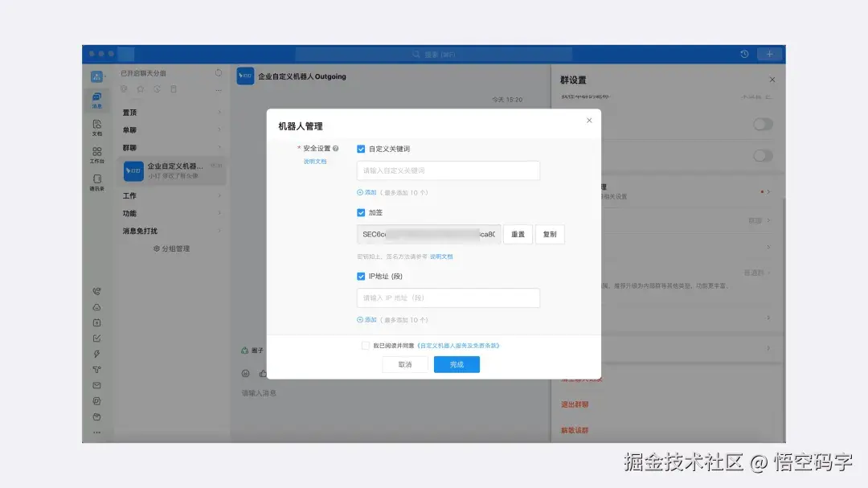
Task: Add another IP range with 添加
Action: pyautogui.click(x=366, y=320)
